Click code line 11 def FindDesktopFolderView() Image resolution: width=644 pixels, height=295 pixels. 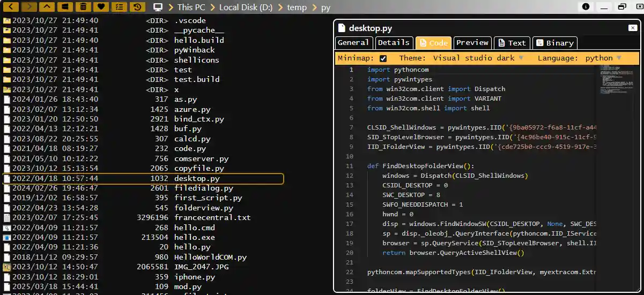tap(421, 166)
